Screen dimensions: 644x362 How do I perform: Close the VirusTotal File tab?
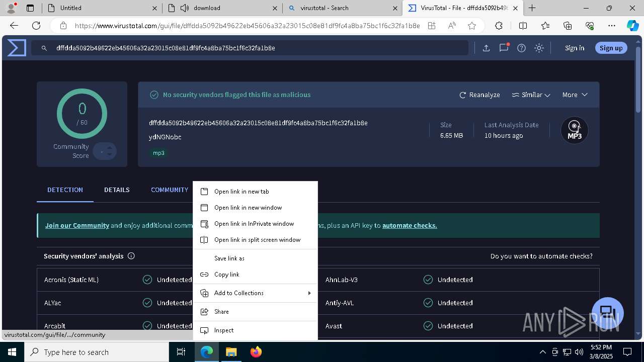(515, 8)
